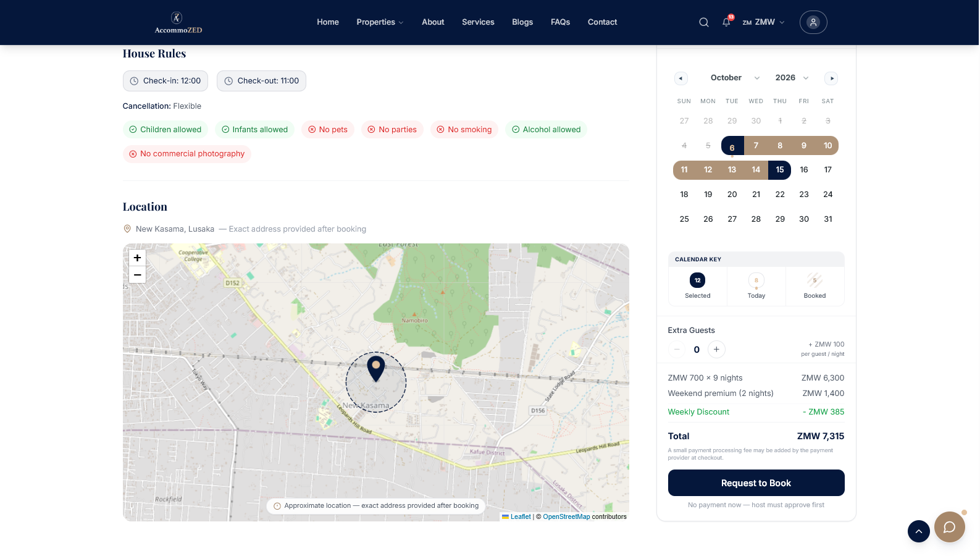Click the New Kasama, Lusaka address text
Viewport: 980px width, 556px height.
(175, 229)
